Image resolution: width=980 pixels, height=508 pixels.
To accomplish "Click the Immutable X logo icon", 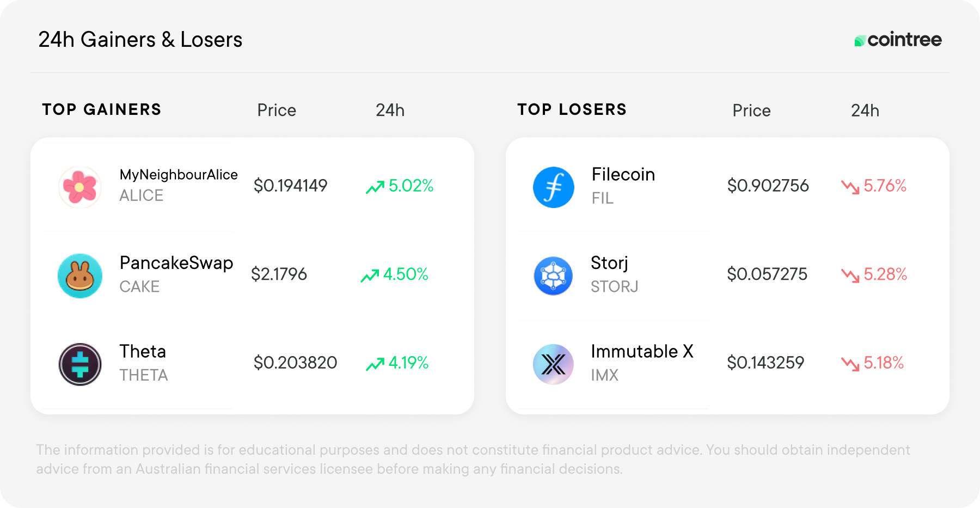I will (x=553, y=364).
